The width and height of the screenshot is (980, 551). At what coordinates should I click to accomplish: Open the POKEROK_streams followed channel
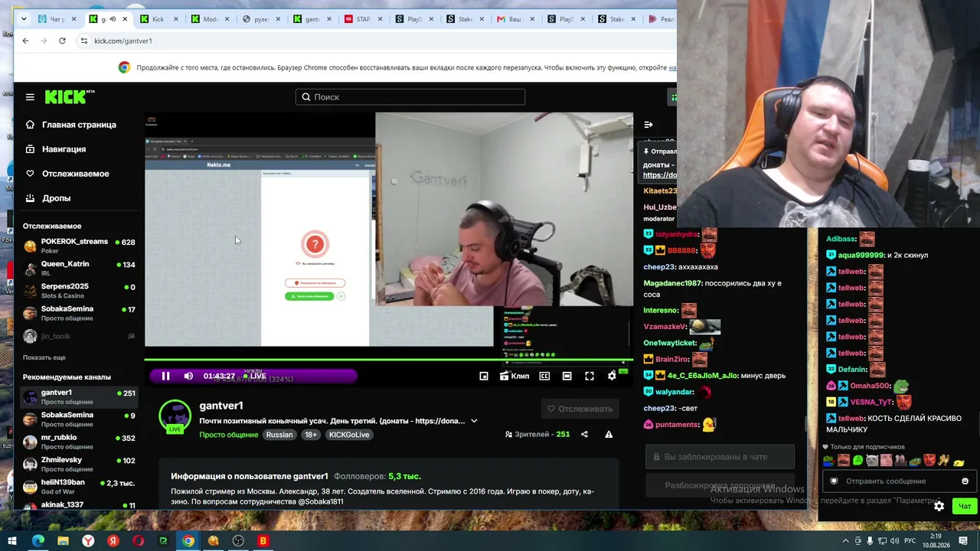(x=79, y=246)
